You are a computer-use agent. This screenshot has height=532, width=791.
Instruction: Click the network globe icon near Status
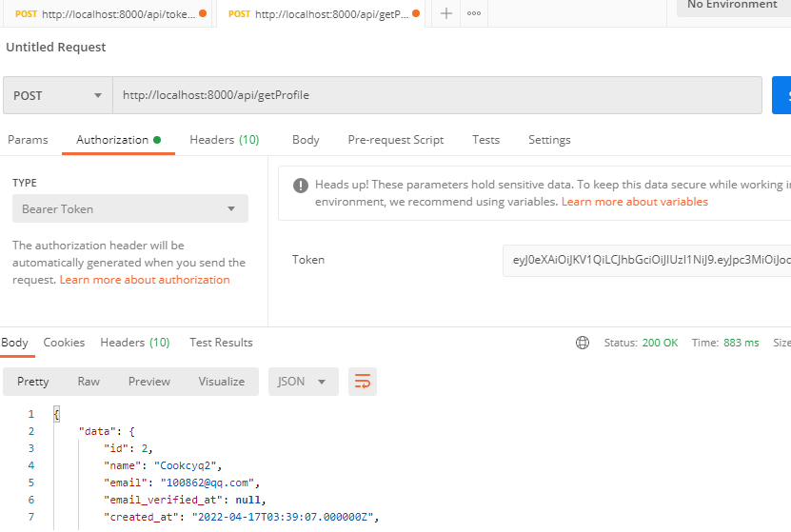point(583,343)
